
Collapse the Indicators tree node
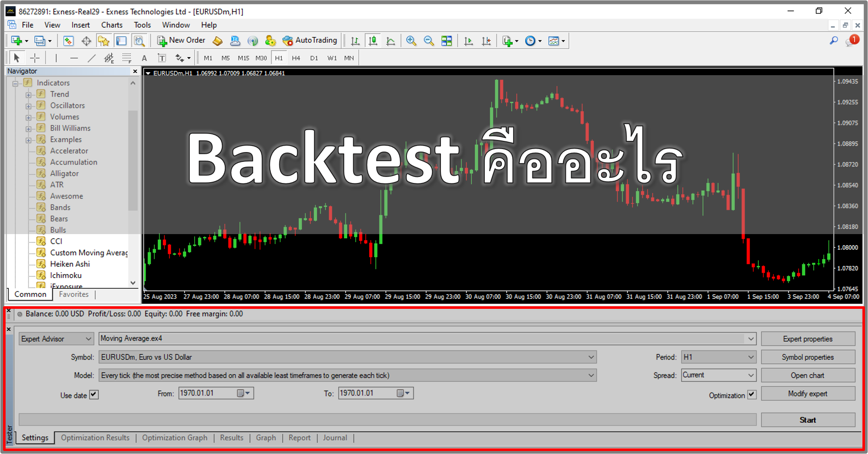point(15,83)
